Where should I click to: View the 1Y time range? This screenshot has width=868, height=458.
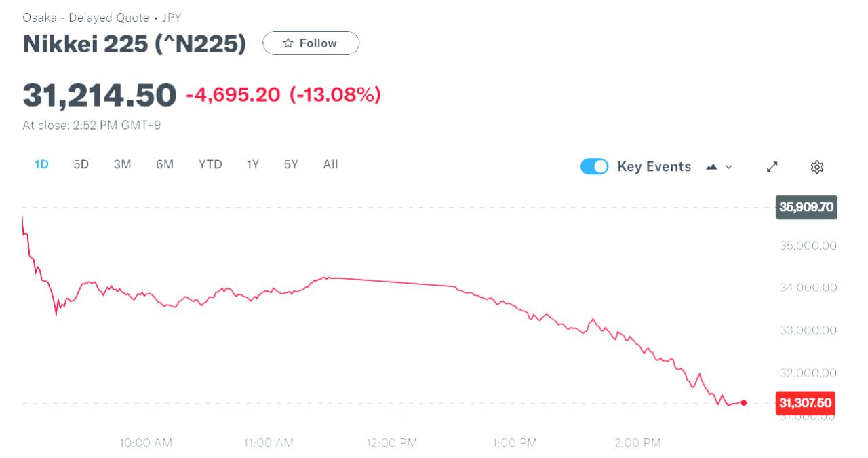[252, 164]
